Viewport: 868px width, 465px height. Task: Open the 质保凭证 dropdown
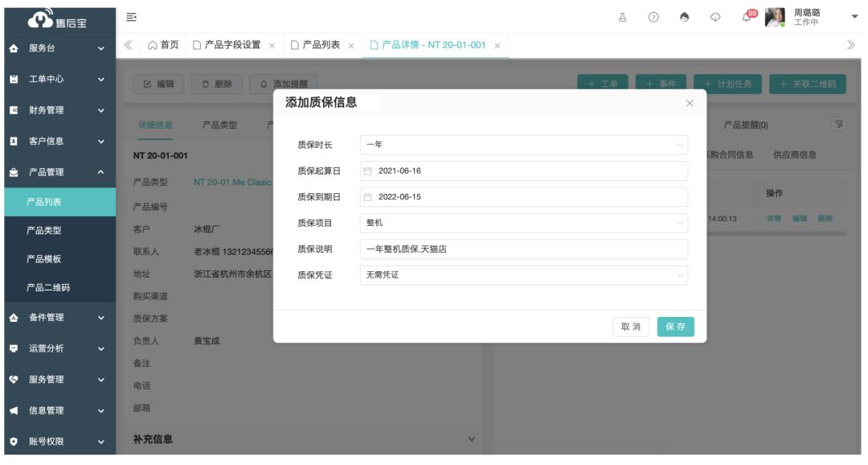click(523, 275)
